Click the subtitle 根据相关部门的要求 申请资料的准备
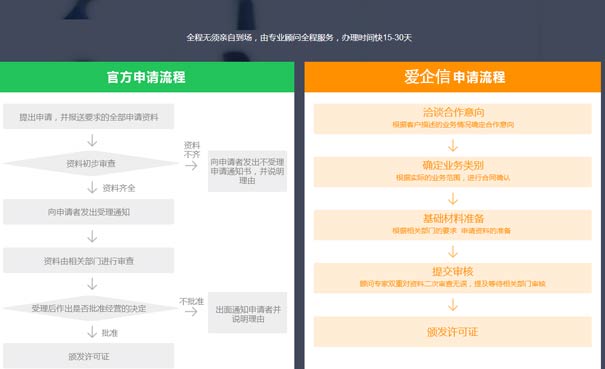The image size is (605, 369). (451, 231)
